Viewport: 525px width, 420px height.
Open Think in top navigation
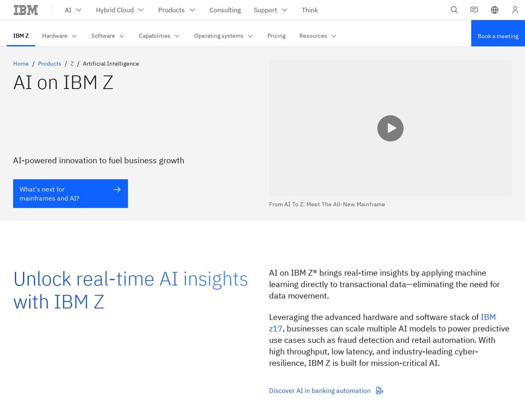point(310,10)
